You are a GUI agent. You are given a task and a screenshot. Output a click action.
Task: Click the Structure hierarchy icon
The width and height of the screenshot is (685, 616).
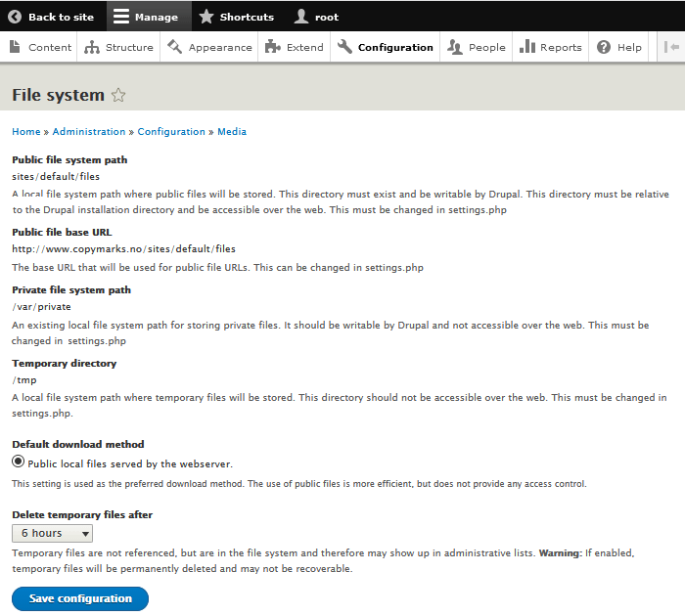coord(92,47)
